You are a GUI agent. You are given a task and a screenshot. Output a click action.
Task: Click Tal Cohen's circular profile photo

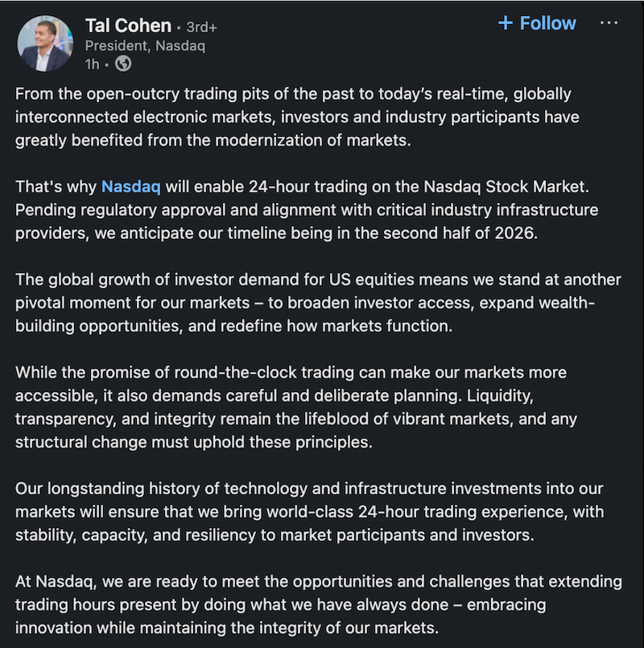point(45,42)
